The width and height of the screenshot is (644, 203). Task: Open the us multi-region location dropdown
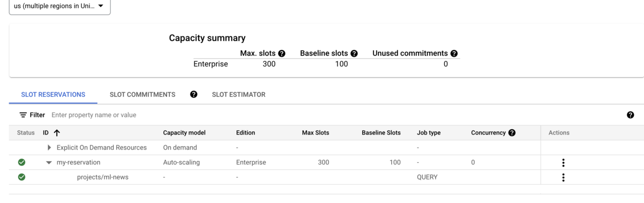pos(60,6)
